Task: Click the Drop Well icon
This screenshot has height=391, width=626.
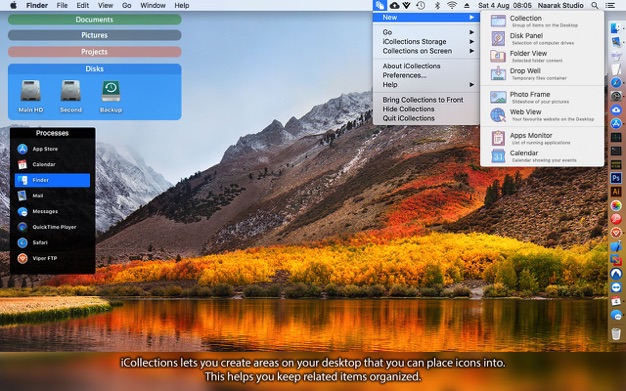Action: click(x=498, y=73)
